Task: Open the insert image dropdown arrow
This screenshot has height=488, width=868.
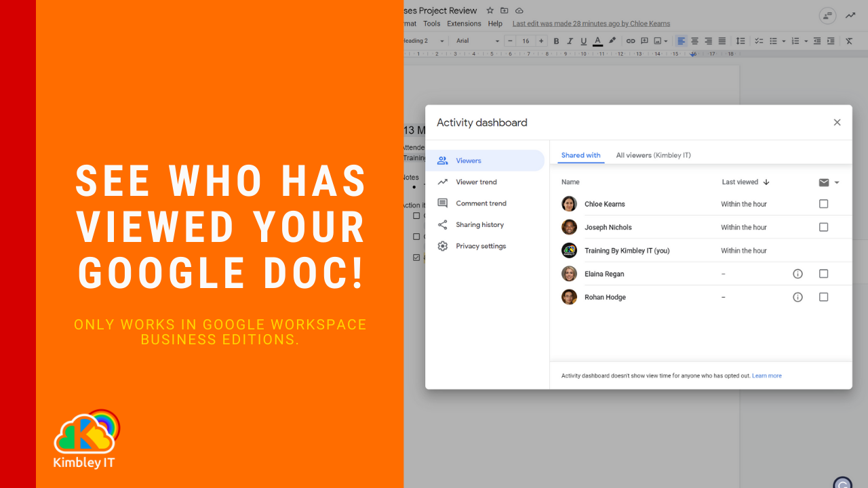Action: (x=666, y=41)
